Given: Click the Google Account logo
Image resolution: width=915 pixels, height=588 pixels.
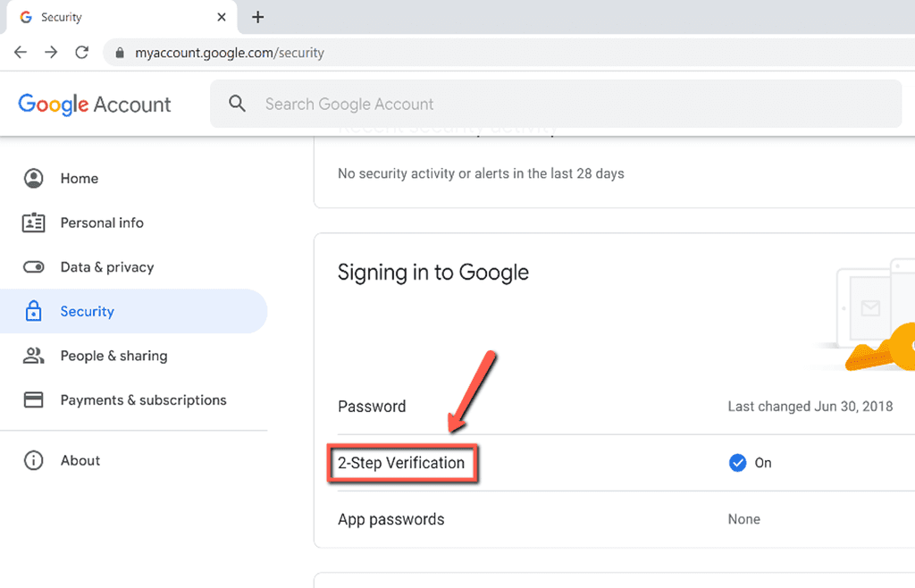Looking at the screenshot, I should pyautogui.click(x=94, y=104).
